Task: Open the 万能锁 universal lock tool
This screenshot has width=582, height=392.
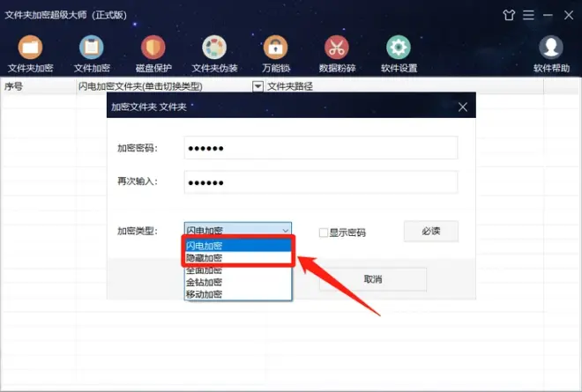Action: click(275, 54)
